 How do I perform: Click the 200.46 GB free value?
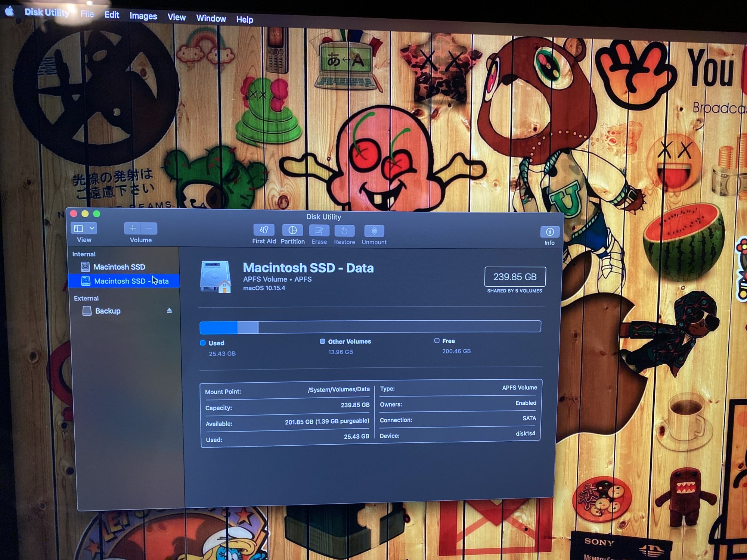(x=456, y=351)
